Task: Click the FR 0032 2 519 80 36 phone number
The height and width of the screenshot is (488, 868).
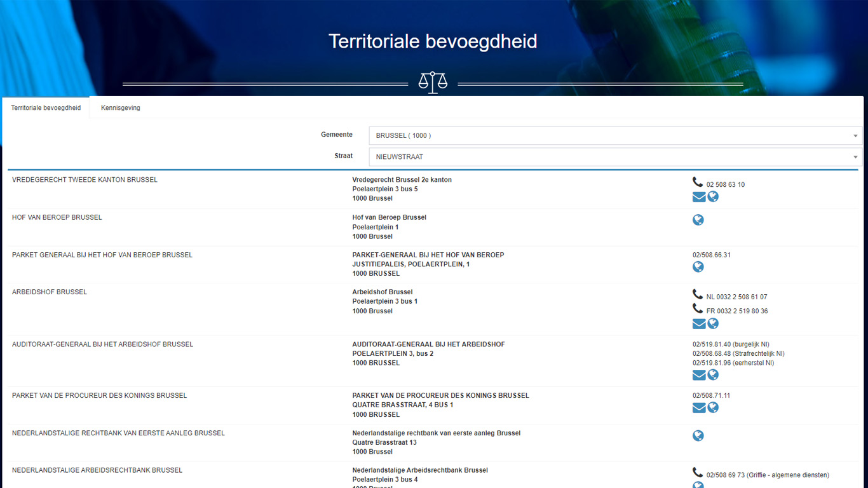Action: (x=736, y=311)
